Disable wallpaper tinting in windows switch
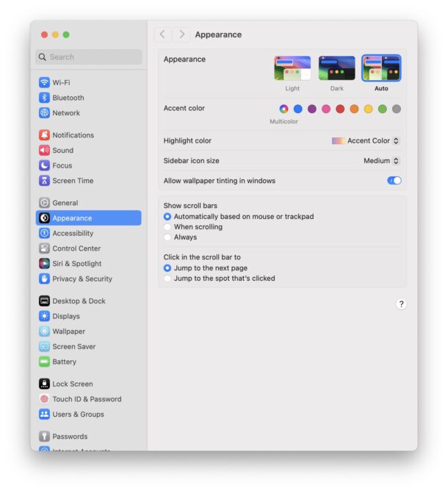 pyautogui.click(x=394, y=181)
